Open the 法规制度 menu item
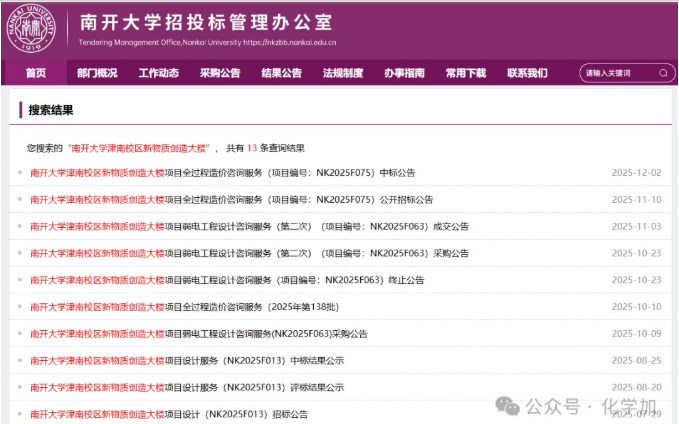Viewport: 679px width, 424px height. click(x=343, y=73)
